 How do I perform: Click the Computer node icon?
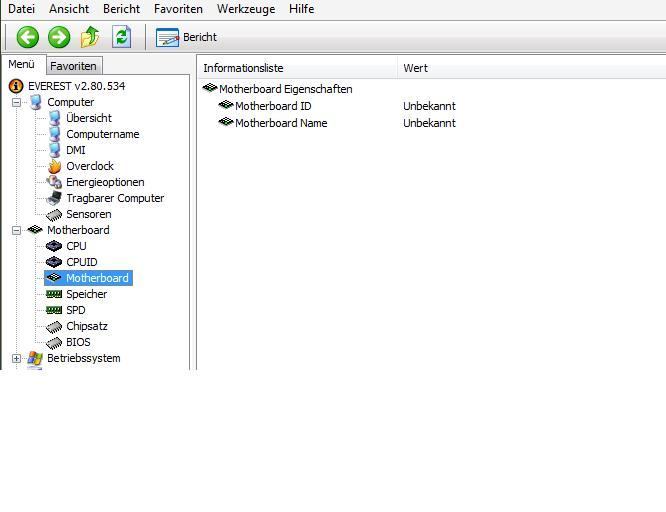point(36,102)
